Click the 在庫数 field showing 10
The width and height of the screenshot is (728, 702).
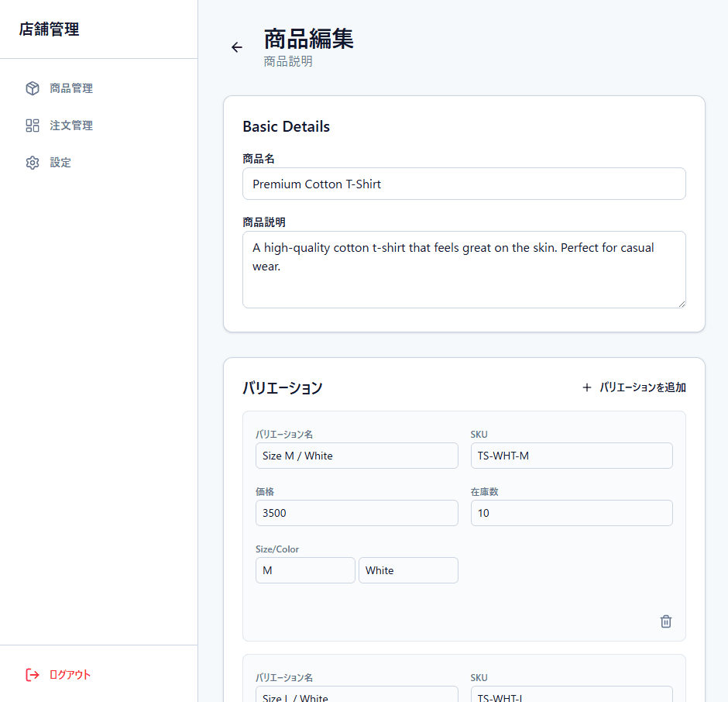tap(572, 513)
